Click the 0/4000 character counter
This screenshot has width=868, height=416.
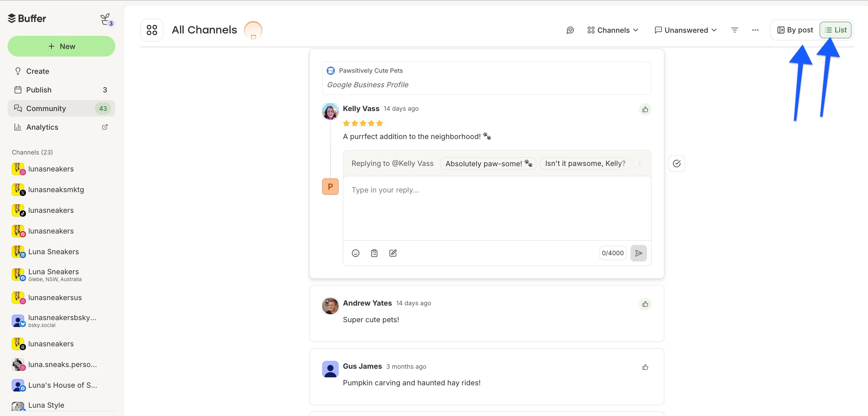613,253
